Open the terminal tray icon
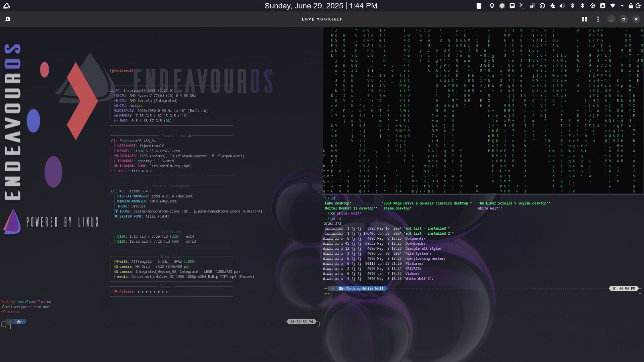 tap(522, 6)
